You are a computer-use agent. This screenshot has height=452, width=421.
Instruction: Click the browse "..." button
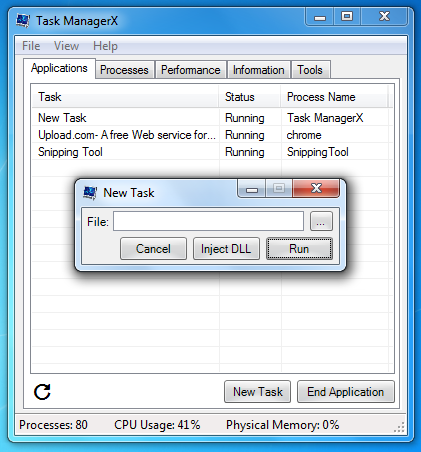[321, 221]
